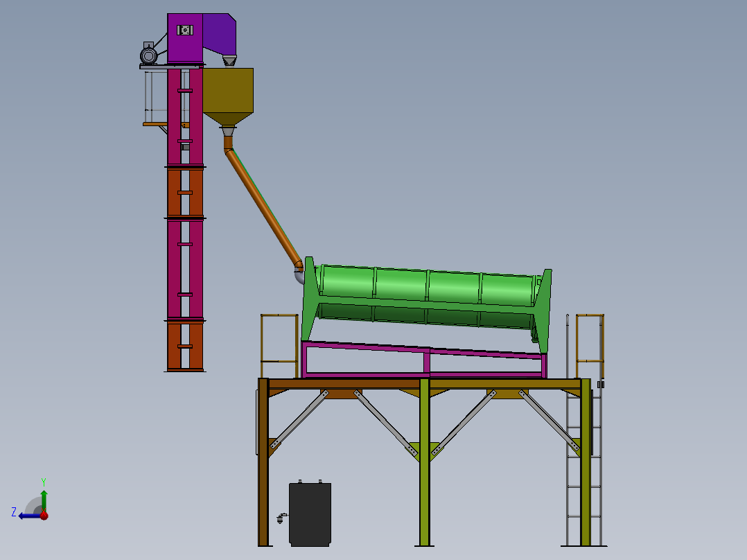Select the rightmost diagonal gray brace
747x560 pixels.
tap(550, 421)
